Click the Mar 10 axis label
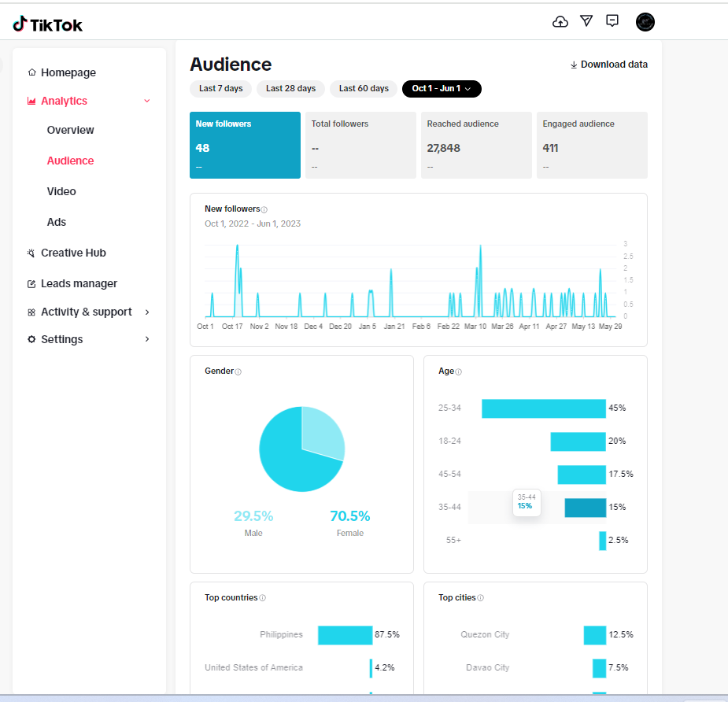728x702 pixels. [475, 327]
